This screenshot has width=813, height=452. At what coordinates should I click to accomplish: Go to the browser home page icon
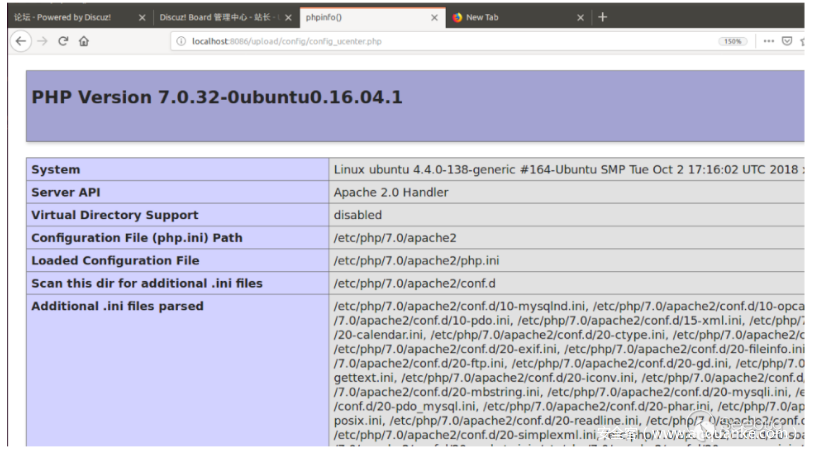pos(84,41)
